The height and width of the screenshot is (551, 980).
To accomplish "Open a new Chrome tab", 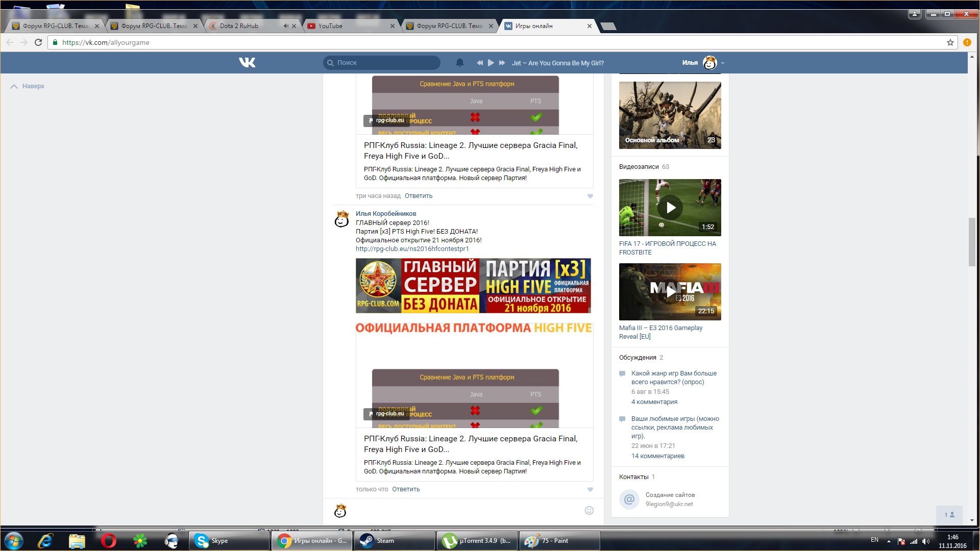I will [x=608, y=26].
